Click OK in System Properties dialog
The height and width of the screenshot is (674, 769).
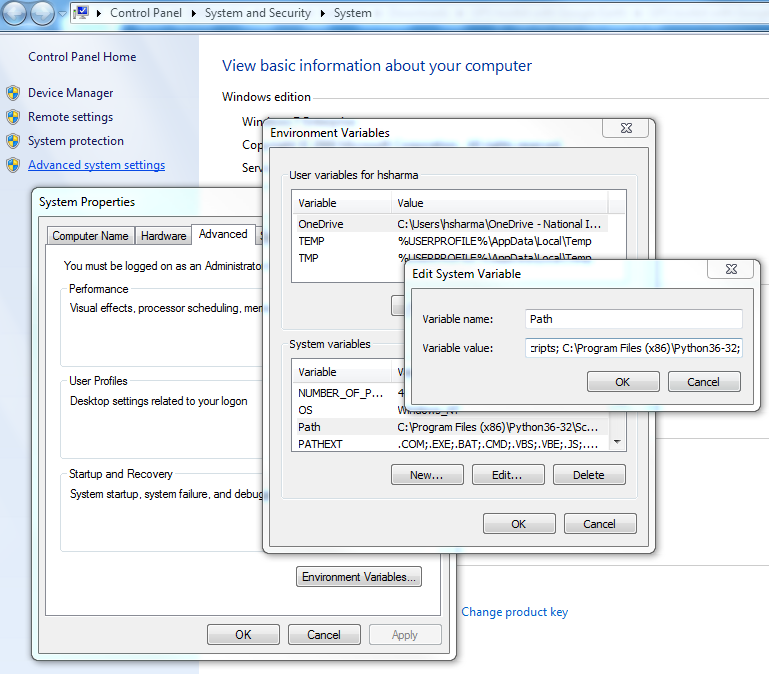click(243, 635)
